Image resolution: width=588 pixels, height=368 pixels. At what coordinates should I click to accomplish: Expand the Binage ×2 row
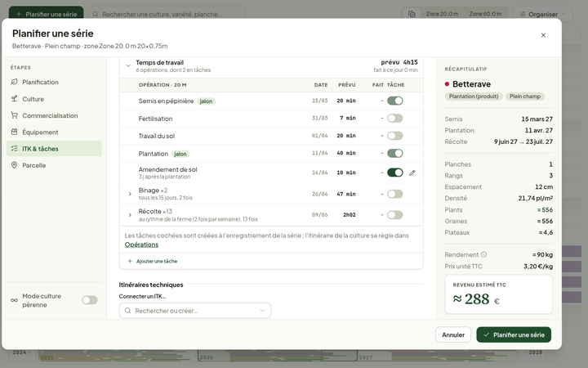pyautogui.click(x=130, y=194)
